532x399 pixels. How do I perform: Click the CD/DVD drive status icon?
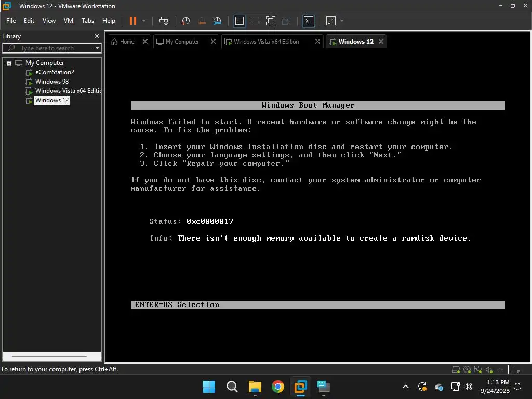pos(467,369)
